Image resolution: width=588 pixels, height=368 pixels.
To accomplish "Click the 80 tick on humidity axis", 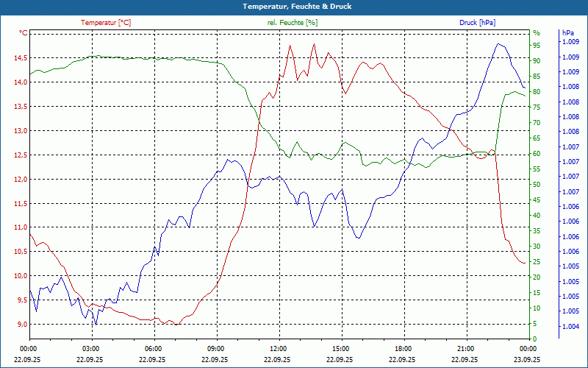I will 537,92.
